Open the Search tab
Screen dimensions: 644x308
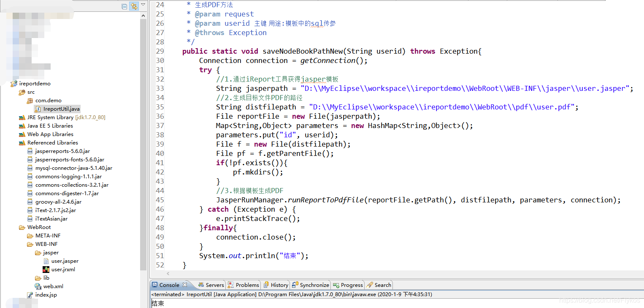pos(379,285)
